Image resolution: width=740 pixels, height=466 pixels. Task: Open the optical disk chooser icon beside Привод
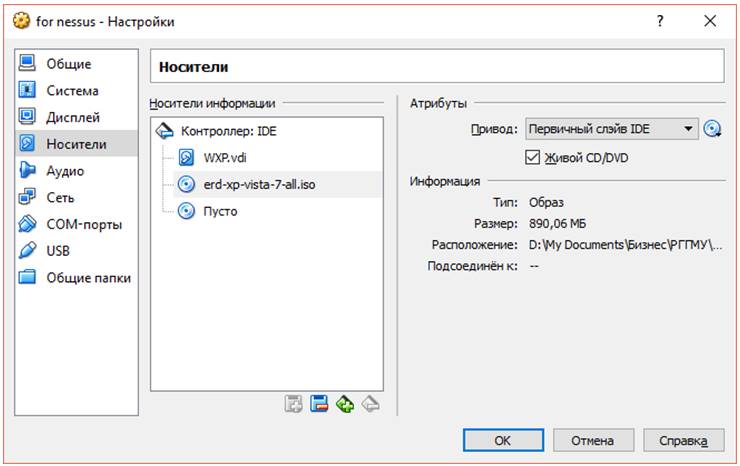click(712, 129)
